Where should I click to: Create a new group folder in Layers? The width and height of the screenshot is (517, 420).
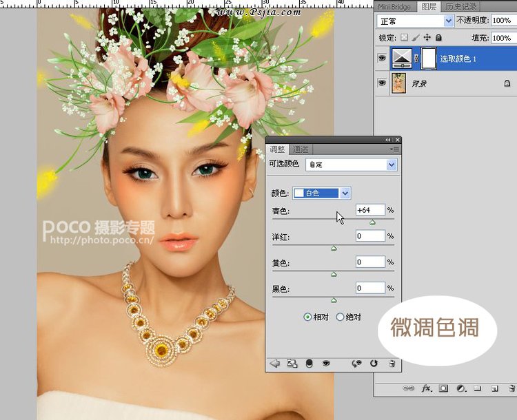coord(478,388)
